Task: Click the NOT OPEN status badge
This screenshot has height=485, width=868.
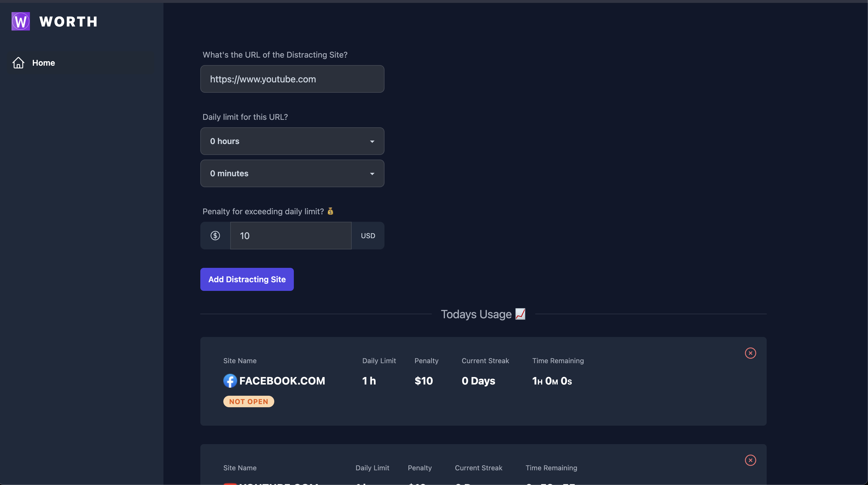Action: point(248,401)
